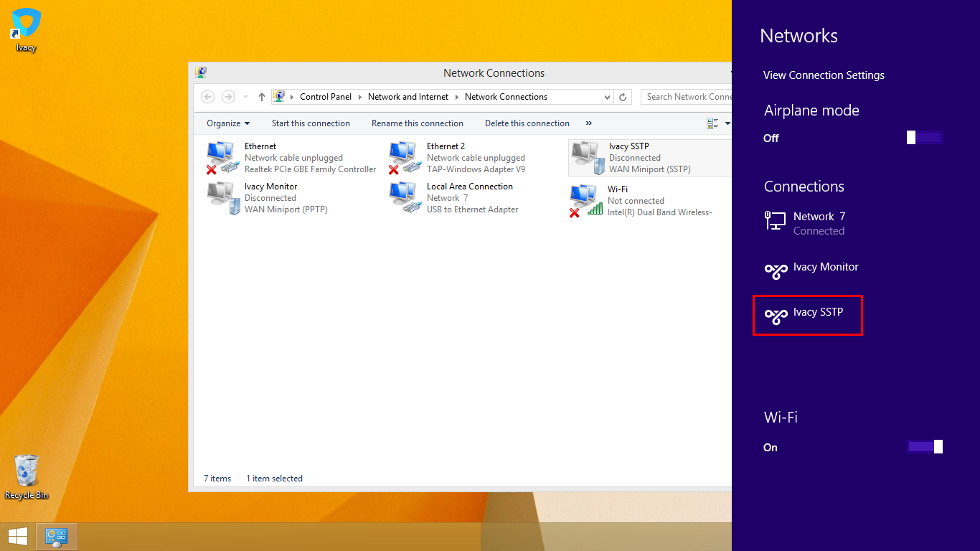Open the Organize dropdown menu
This screenshot has width=980, height=551.
(228, 123)
